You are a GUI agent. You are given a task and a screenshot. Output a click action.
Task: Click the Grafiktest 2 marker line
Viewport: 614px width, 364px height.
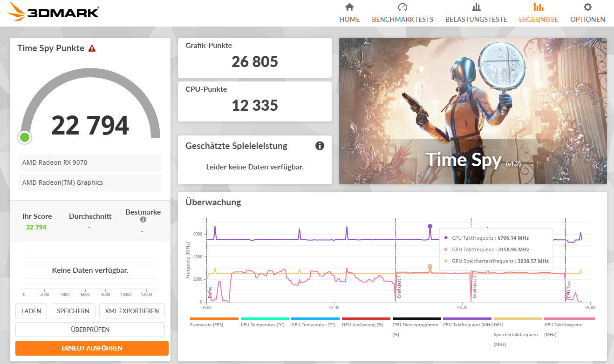pyautogui.click(x=471, y=261)
